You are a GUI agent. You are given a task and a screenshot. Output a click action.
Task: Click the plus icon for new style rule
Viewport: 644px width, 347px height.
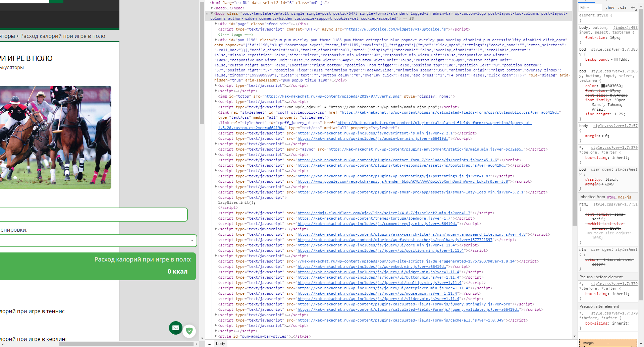(x=633, y=7)
